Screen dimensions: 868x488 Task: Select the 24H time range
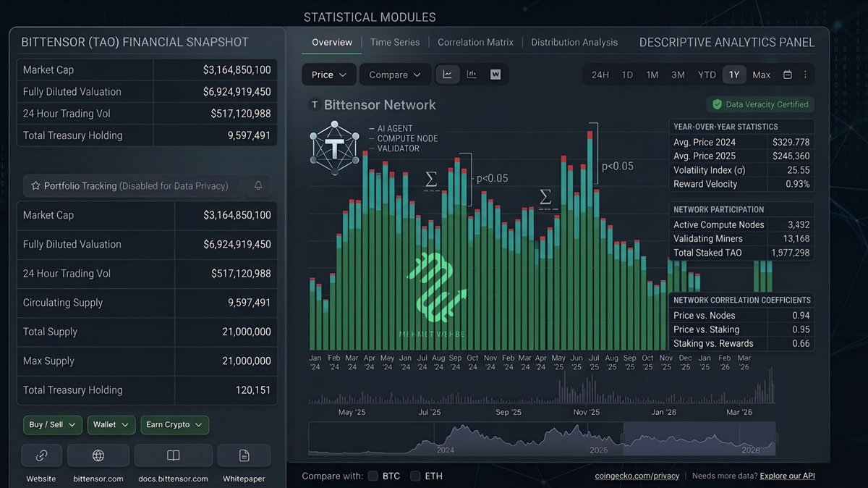tap(600, 75)
